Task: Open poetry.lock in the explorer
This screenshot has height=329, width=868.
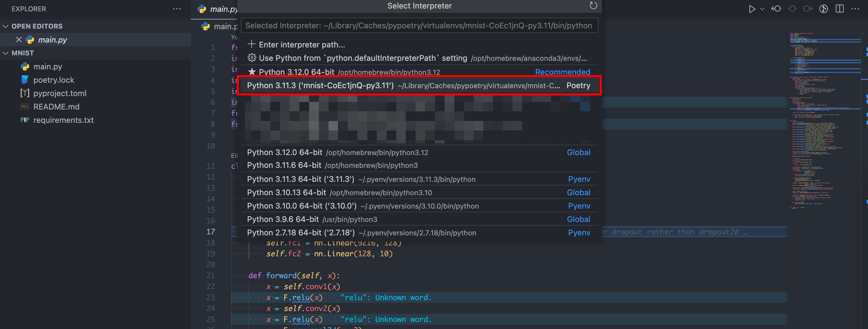Action: (53, 80)
